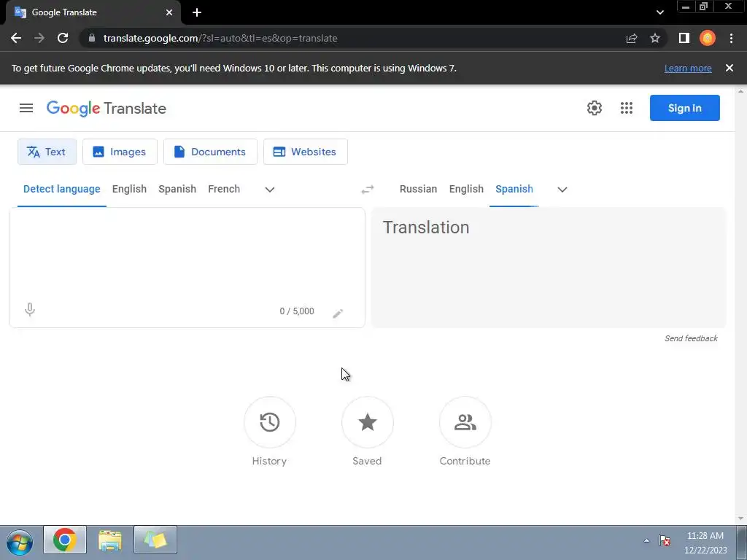Open the third taskbar app with folders icon
The width and height of the screenshot is (747, 560).
pos(155,540)
